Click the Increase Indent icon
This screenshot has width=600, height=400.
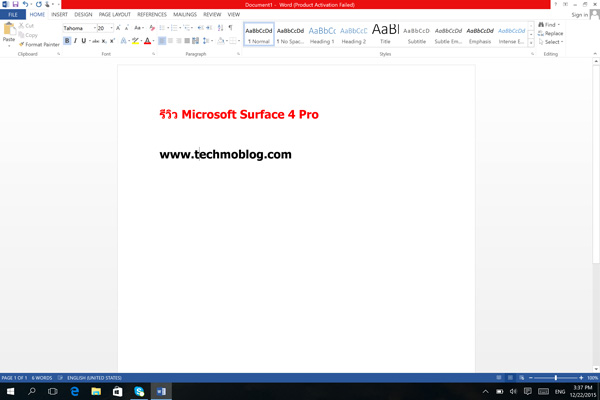coord(209,28)
